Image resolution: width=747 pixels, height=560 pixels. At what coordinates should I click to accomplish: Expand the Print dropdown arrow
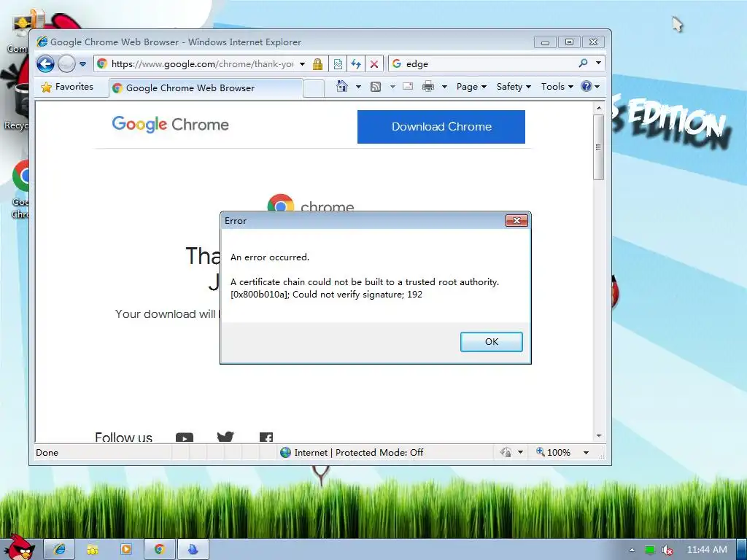point(444,87)
